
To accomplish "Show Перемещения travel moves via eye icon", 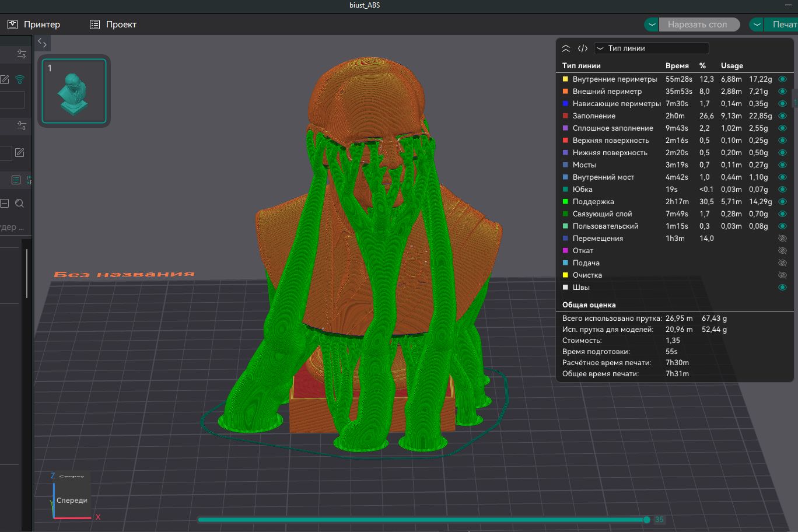I will click(783, 238).
